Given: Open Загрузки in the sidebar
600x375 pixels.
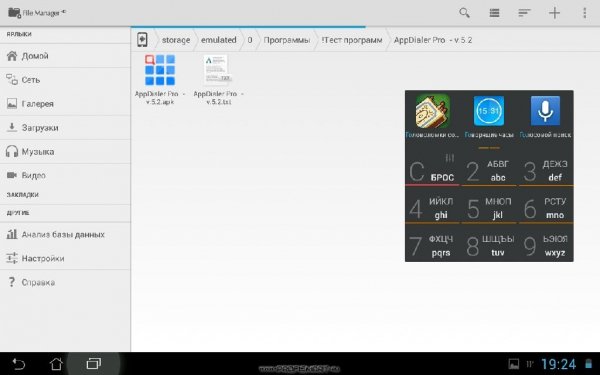Looking at the screenshot, I should coord(65,127).
